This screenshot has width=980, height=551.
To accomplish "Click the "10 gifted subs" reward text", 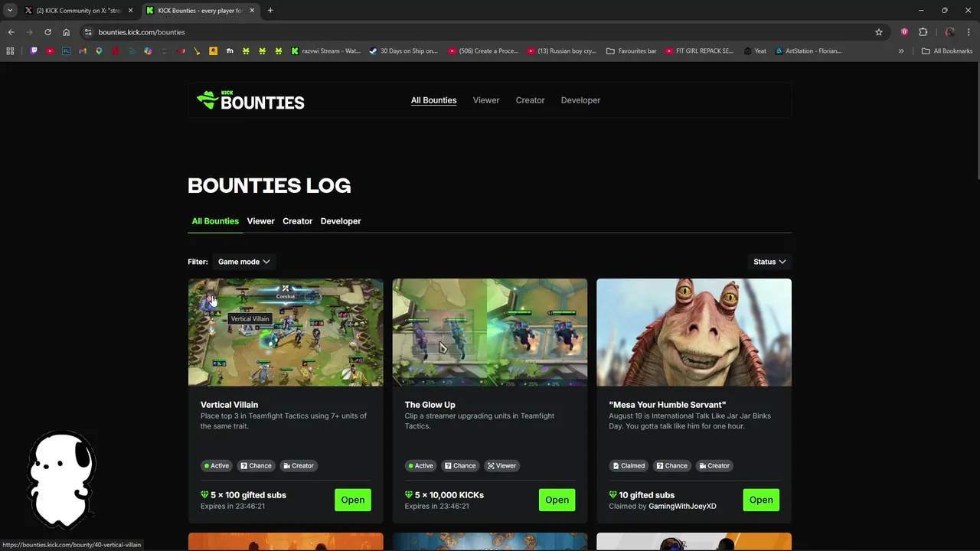I will (x=647, y=495).
